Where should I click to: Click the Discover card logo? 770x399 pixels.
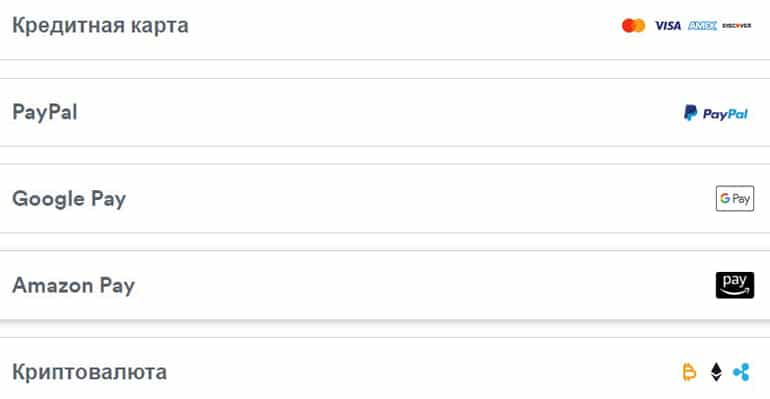(x=737, y=26)
